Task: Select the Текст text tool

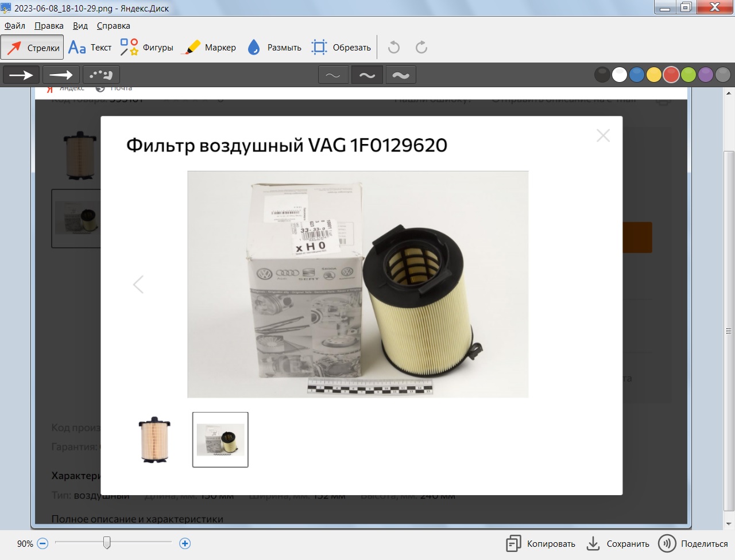Action: coord(90,48)
